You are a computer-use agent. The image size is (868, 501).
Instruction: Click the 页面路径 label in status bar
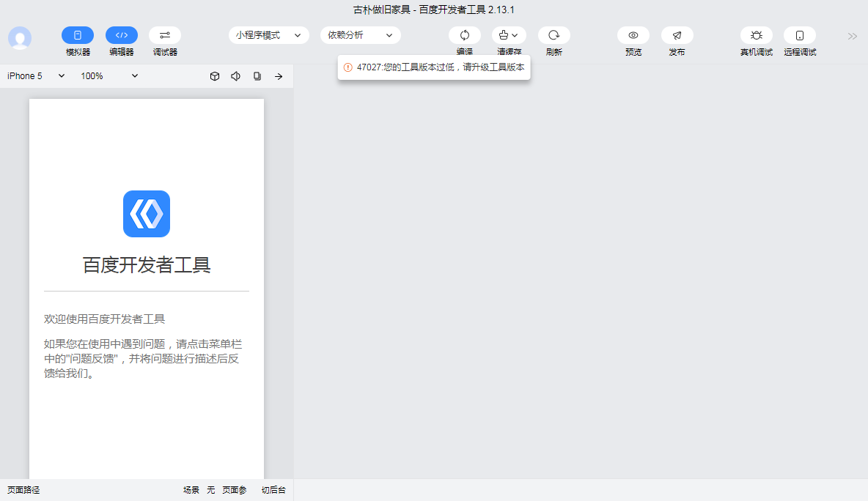(23, 490)
